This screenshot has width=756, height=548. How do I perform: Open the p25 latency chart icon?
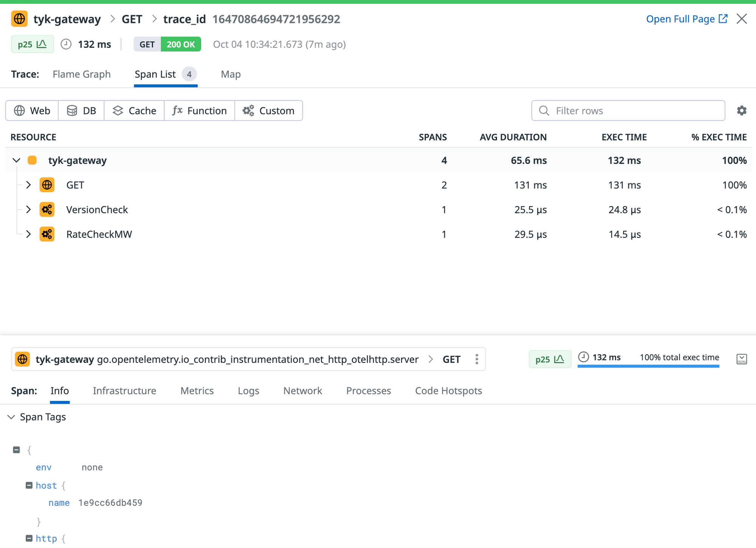40,44
